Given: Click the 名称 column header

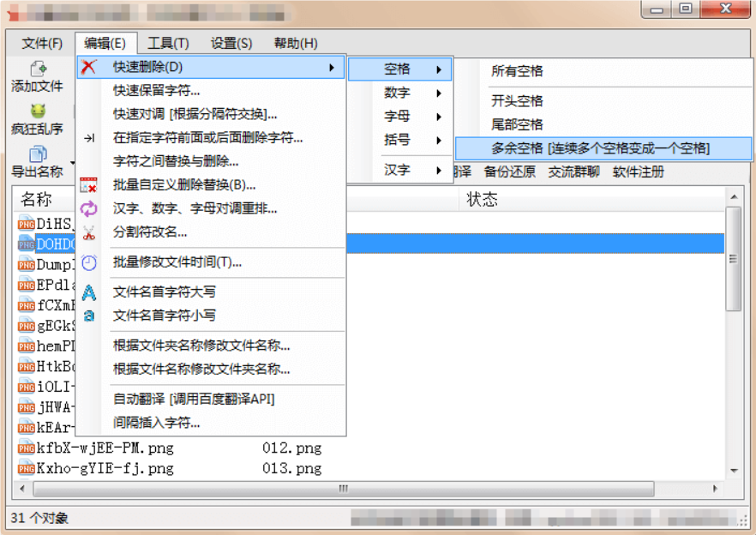Looking at the screenshot, I should click(36, 199).
